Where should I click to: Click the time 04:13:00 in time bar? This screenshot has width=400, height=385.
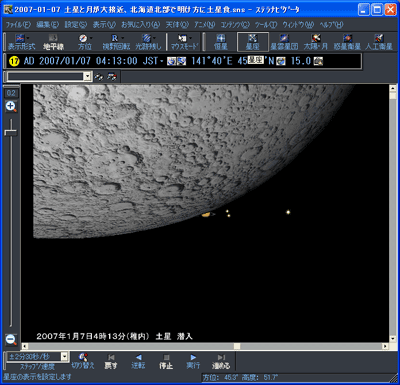click(117, 61)
